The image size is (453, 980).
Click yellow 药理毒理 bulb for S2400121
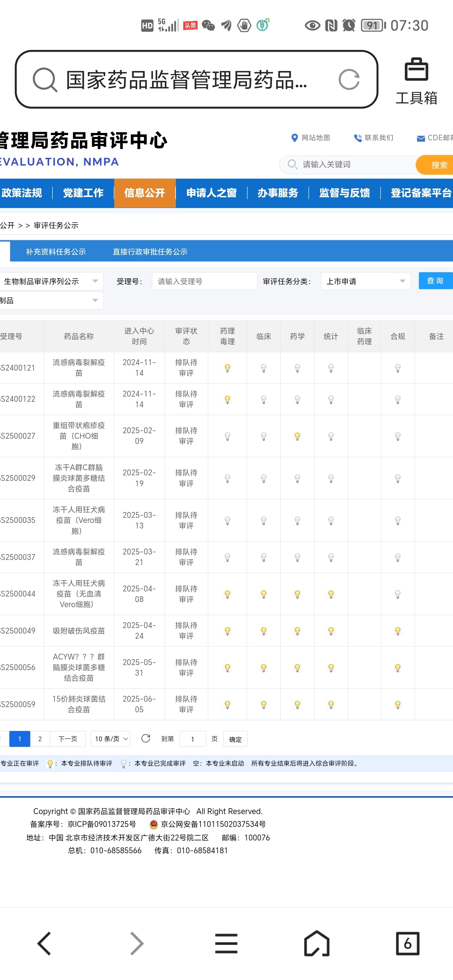pos(227,368)
